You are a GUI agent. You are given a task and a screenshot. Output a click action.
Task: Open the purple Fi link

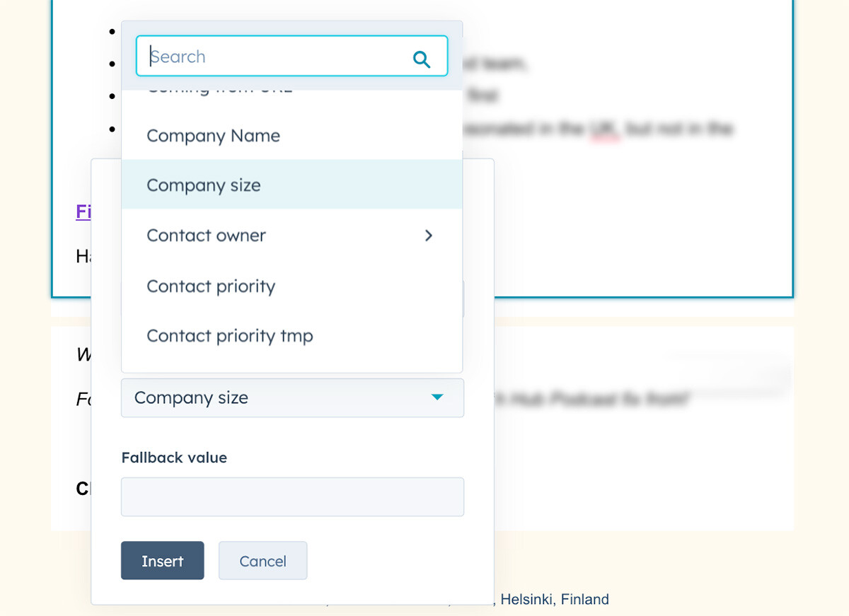click(x=82, y=211)
